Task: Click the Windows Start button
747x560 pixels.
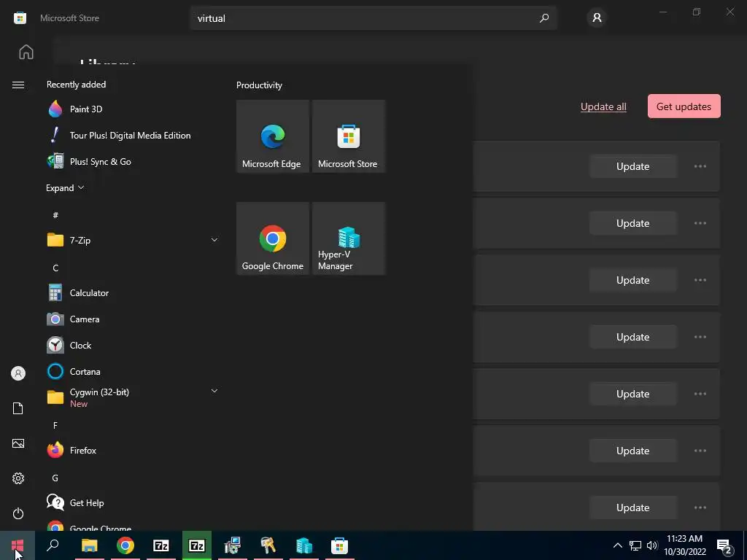Action: pos(18,545)
